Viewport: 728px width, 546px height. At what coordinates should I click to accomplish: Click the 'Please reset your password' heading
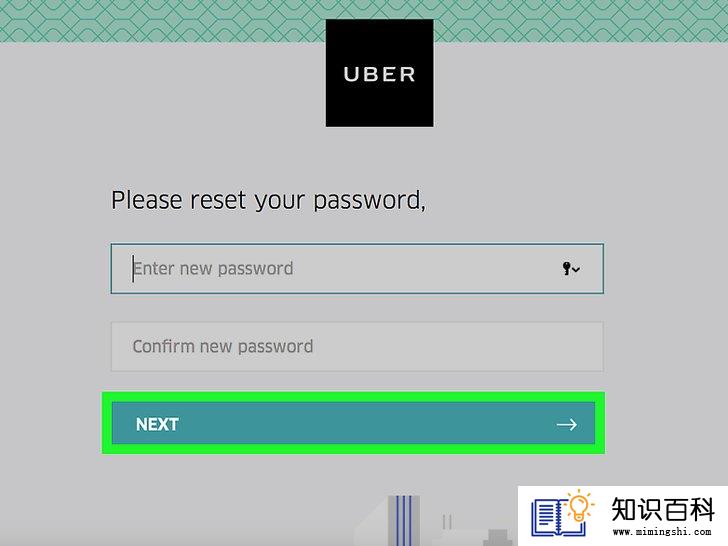pos(268,201)
